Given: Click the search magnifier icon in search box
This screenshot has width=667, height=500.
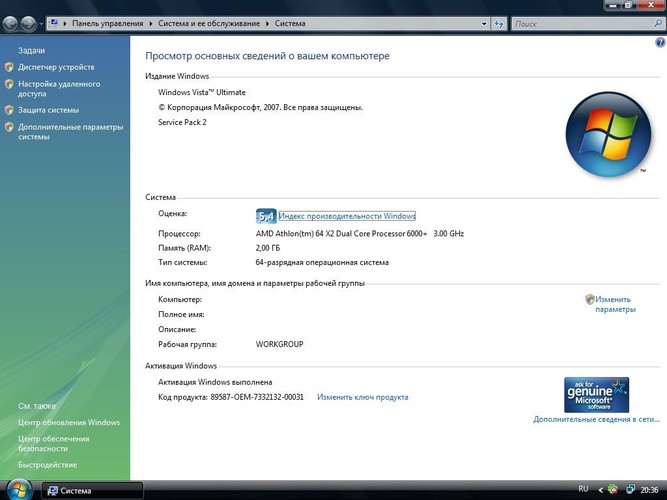Looking at the screenshot, I should [x=656, y=21].
